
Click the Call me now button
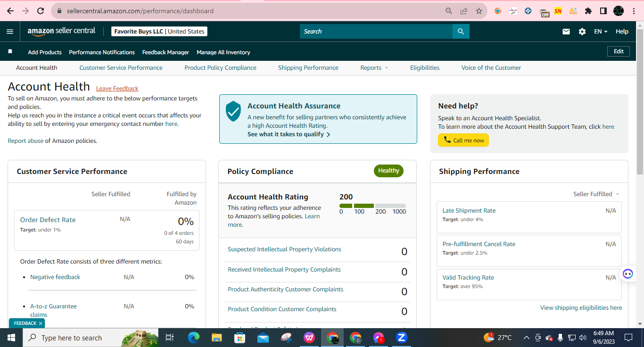pos(463,140)
